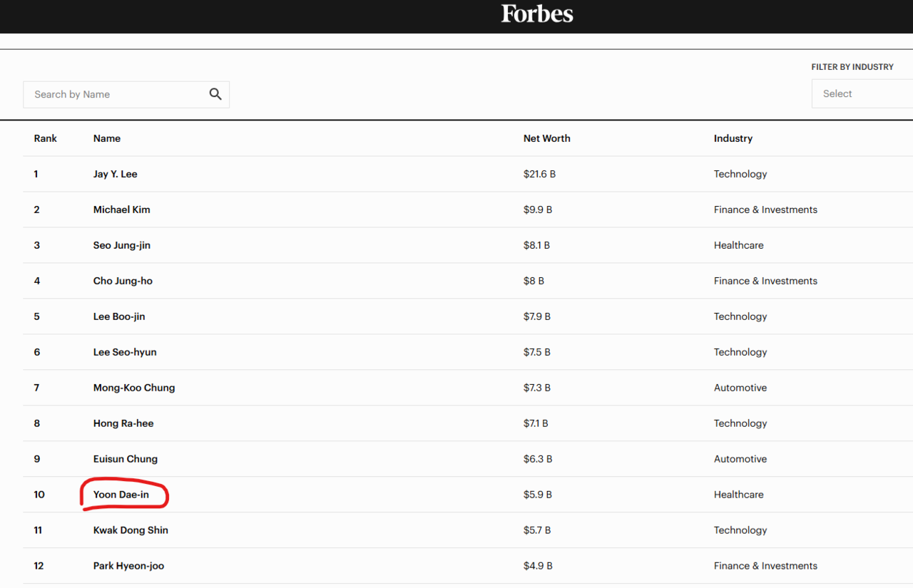Click Euisun Chung in the ranking
The width and height of the screenshot is (913, 588).
(126, 459)
